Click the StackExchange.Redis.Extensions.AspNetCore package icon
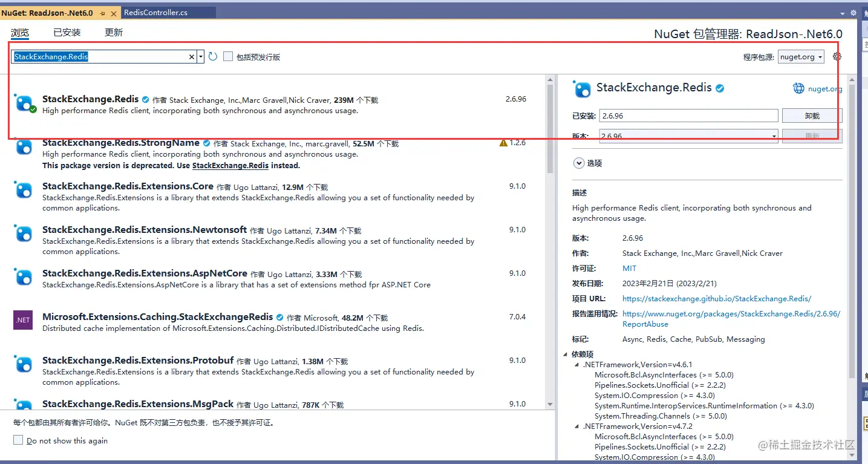 point(24,277)
